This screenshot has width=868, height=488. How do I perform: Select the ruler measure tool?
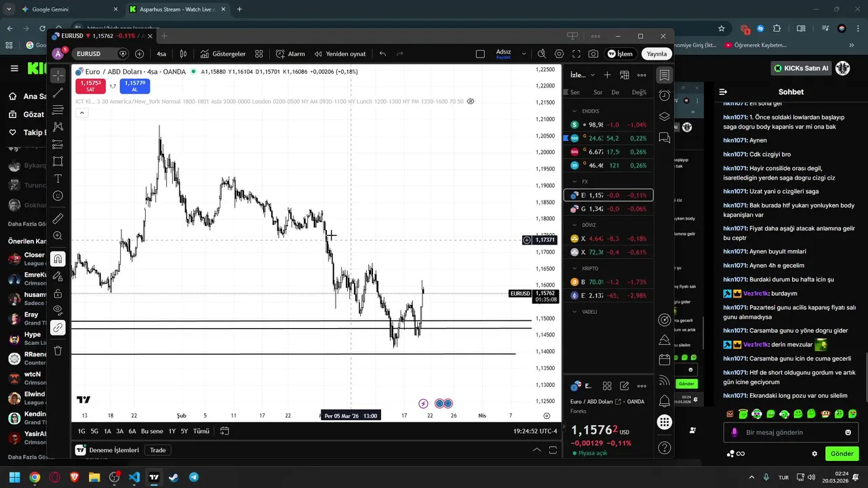(x=58, y=219)
